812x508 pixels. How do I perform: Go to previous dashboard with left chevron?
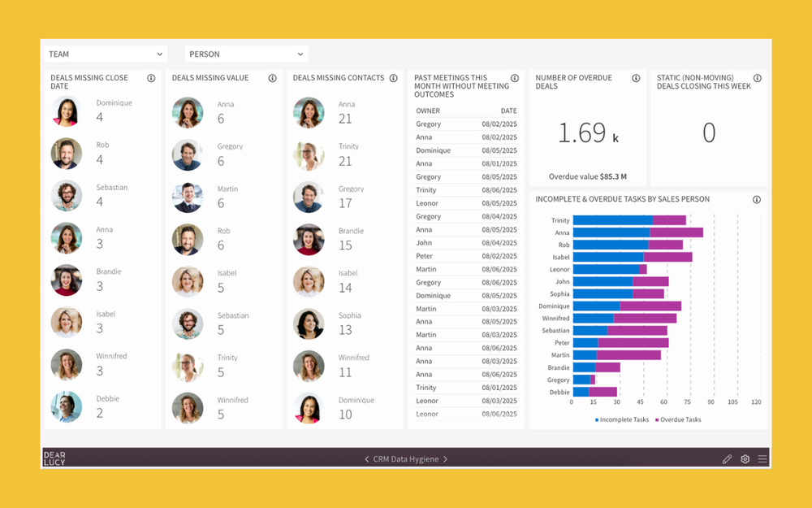pos(367,459)
